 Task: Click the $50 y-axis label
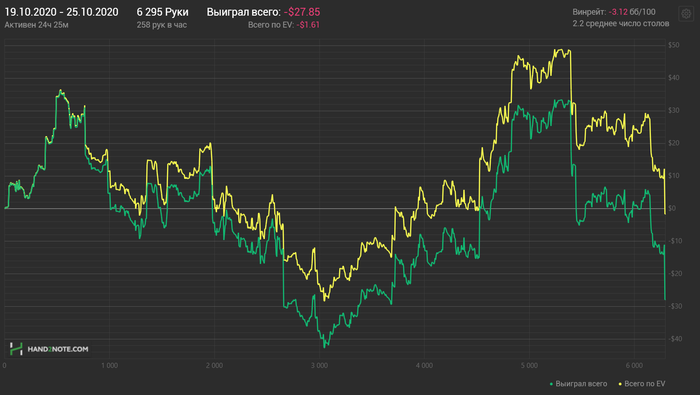click(674, 45)
